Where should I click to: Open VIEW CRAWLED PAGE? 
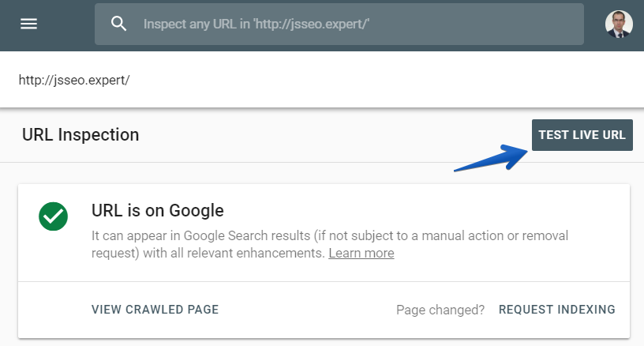tap(155, 310)
